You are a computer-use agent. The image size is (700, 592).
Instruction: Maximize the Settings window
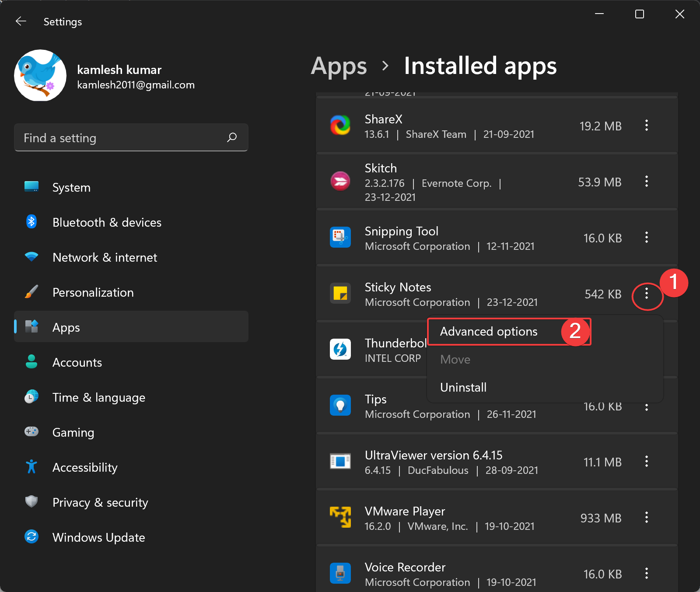point(640,14)
